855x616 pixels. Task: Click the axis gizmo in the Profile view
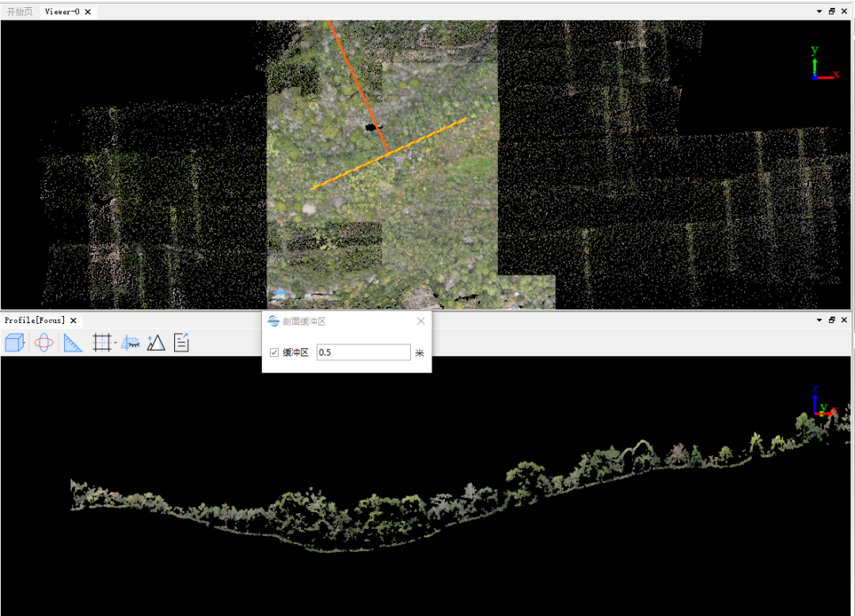pyautogui.click(x=824, y=402)
